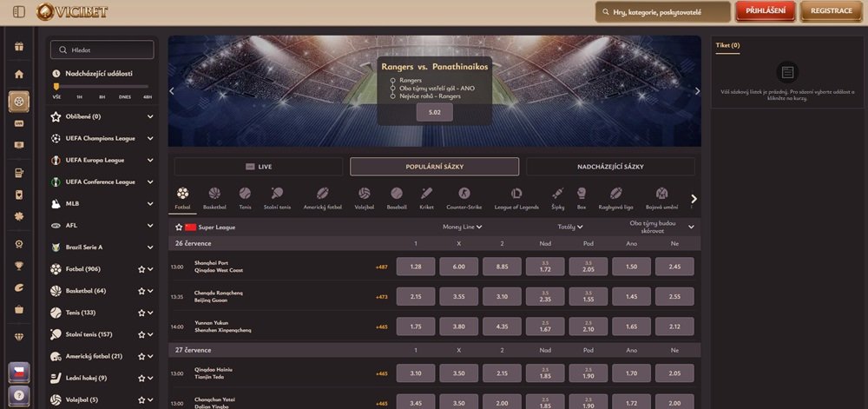868x409 pixels.
Task: Select the Baseball sport icon tab
Action: pos(397,199)
